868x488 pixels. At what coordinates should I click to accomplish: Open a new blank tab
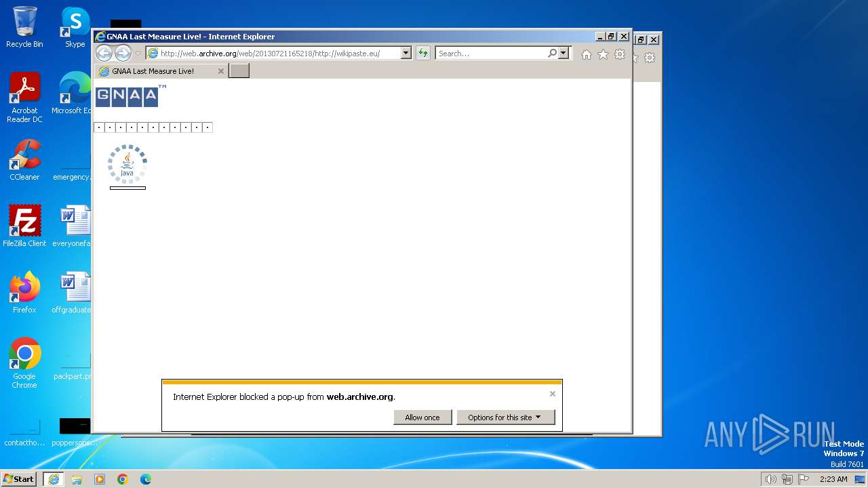click(x=239, y=70)
